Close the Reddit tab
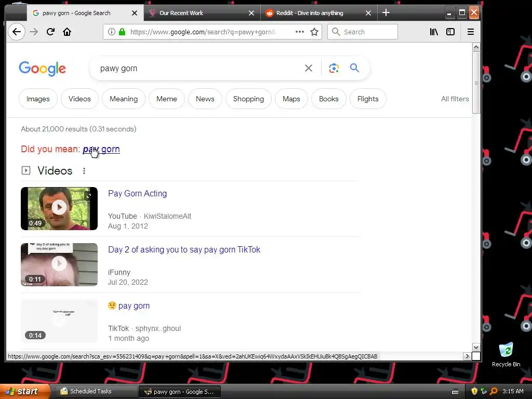Viewport: 532px width, 399px height. point(368,13)
